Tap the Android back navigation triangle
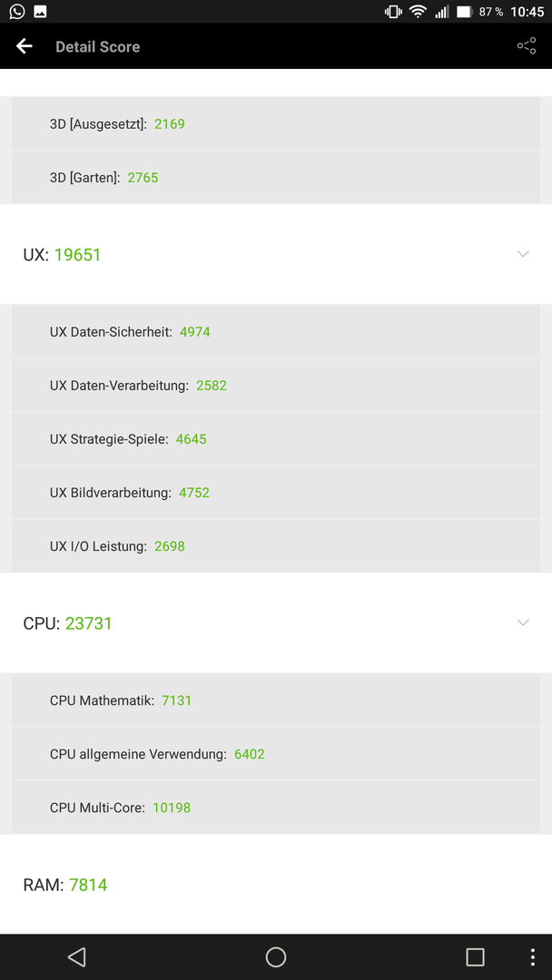Viewport: 552px width, 980px height. (x=76, y=957)
